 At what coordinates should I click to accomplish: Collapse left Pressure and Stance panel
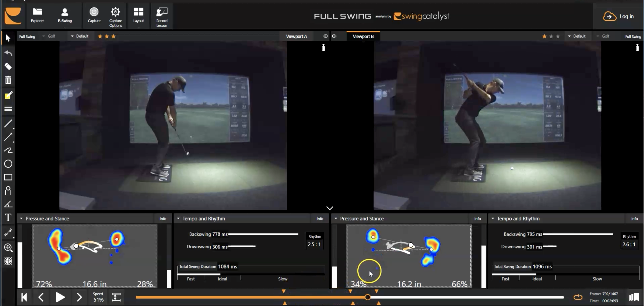click(21, 219)
